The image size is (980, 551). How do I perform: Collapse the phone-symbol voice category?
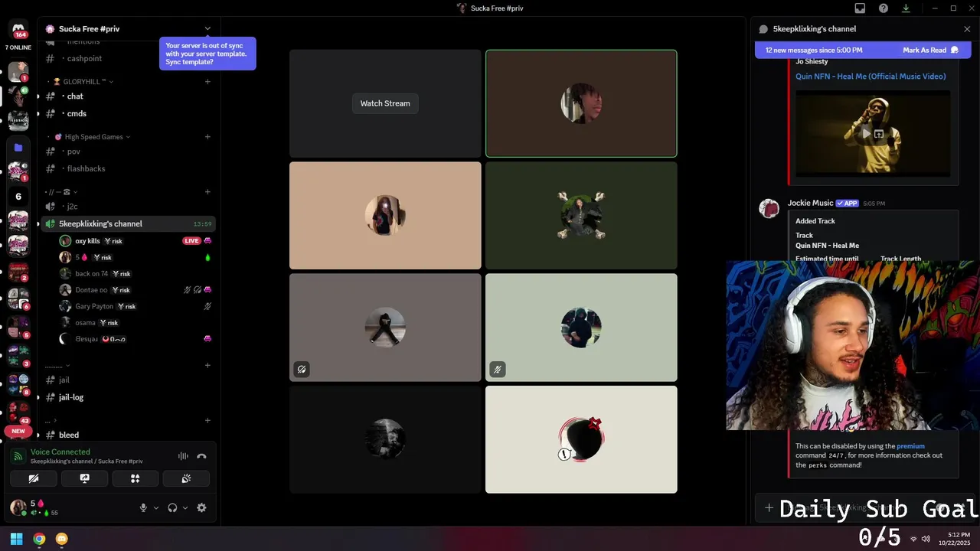[62, 192]
